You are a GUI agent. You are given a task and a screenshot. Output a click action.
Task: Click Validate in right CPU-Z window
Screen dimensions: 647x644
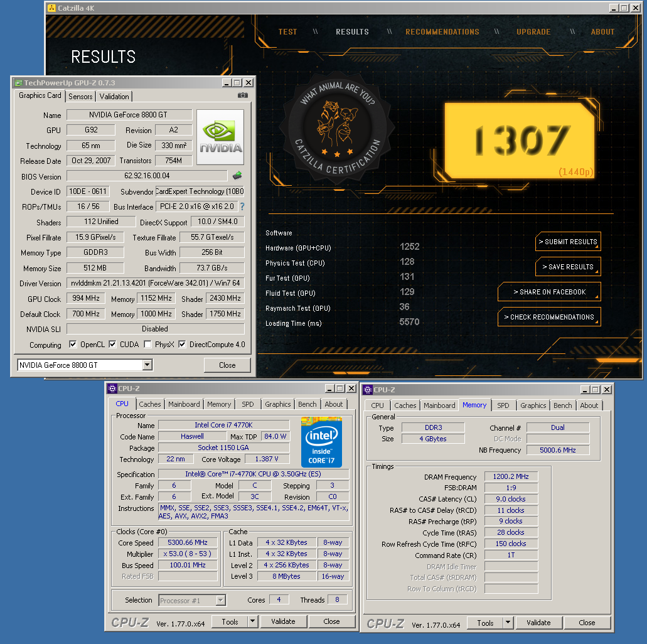click(538, 623)
